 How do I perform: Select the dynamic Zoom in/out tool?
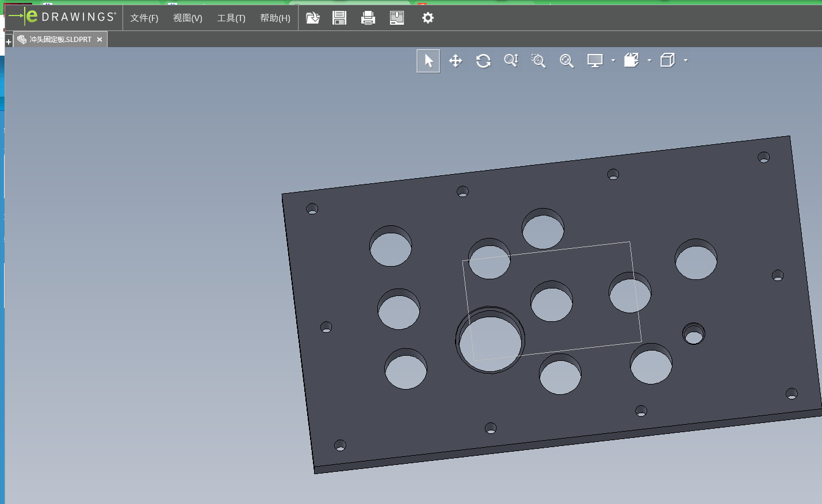coord(511,61)
